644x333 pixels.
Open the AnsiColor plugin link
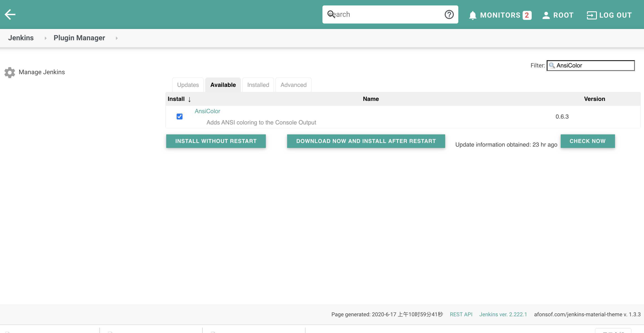click(x=207, y=111)
